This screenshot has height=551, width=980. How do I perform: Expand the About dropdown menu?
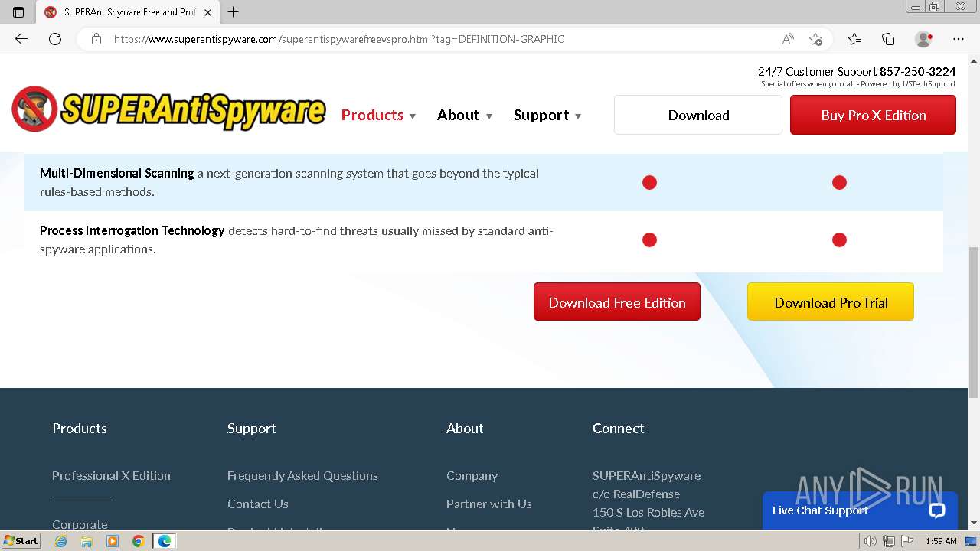pyautogui.click(x=465, y=115)
